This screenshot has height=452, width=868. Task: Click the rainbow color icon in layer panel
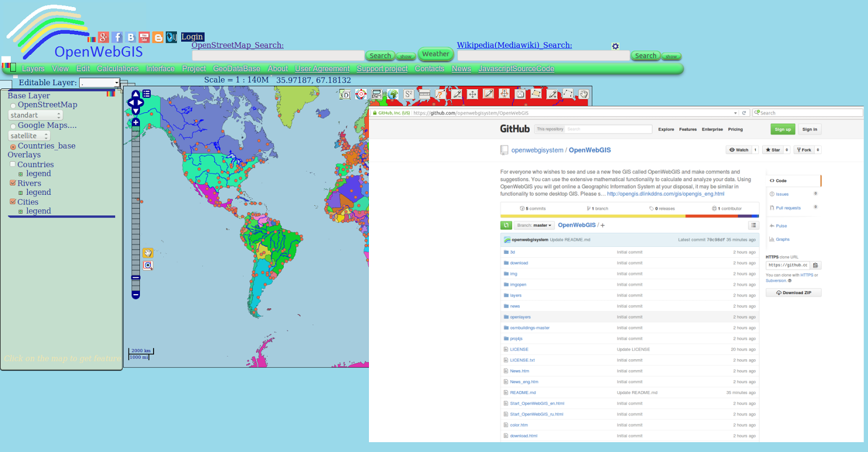point(111,93)
